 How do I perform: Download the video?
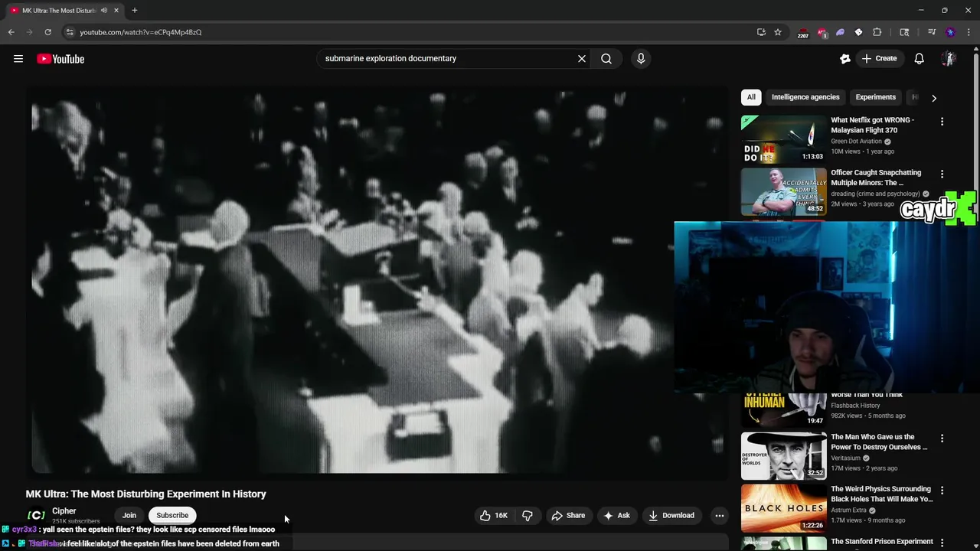tap(671, 516)
